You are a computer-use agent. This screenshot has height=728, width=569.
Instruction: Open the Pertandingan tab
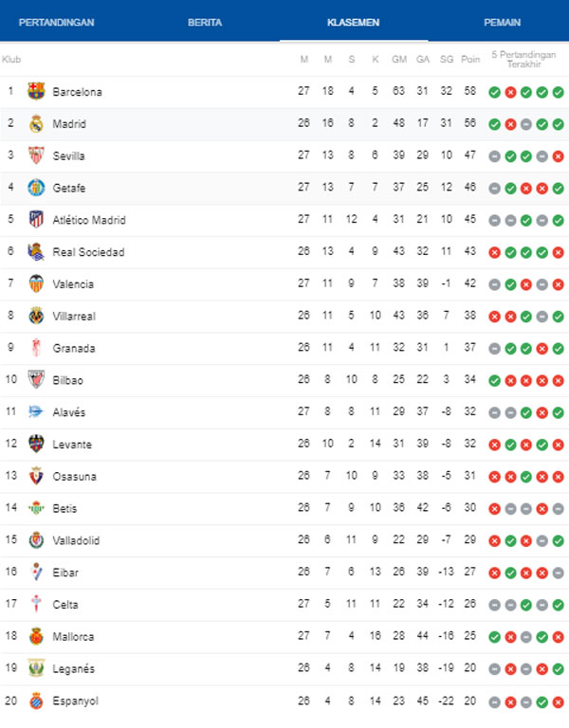click(x=57, y=23)
